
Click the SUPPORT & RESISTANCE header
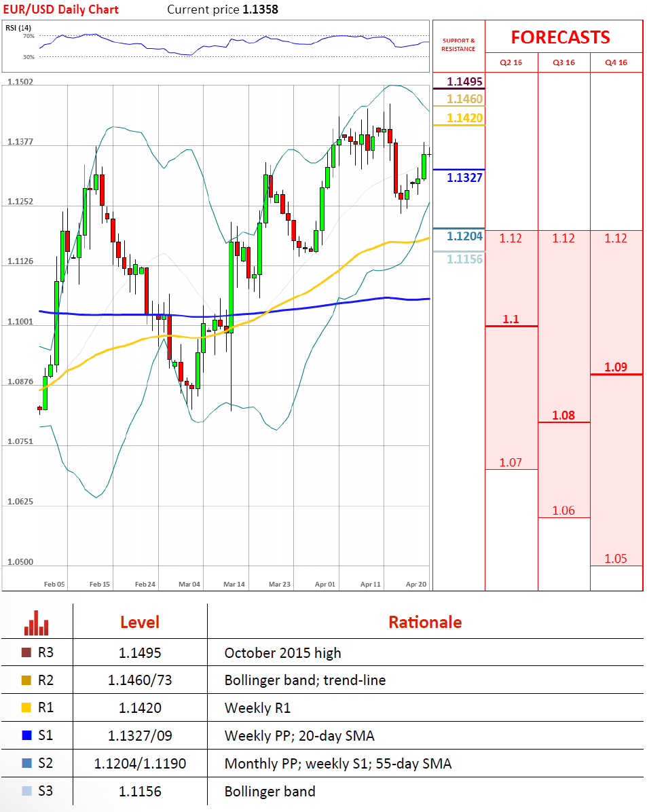[x=458, y=45]
